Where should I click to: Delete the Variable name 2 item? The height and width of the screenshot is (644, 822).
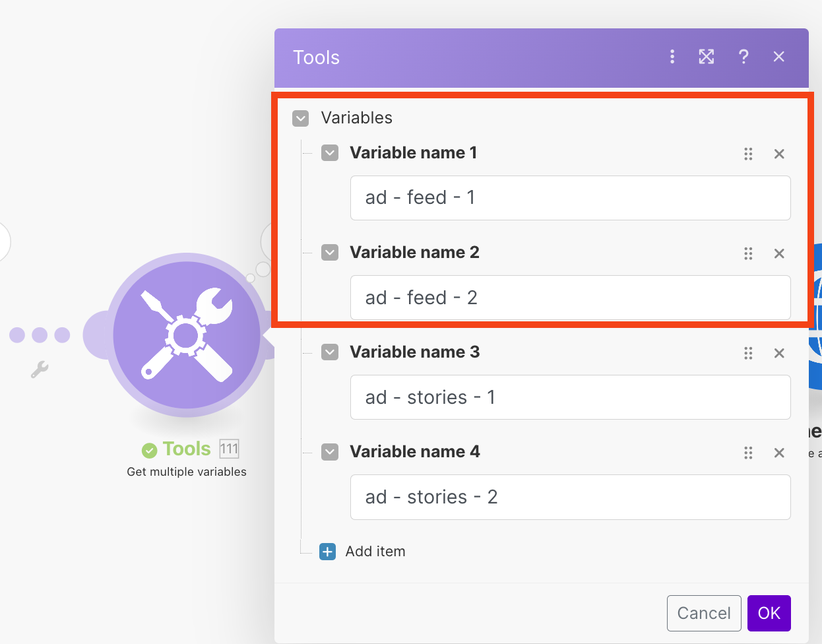tap(779, 253)
